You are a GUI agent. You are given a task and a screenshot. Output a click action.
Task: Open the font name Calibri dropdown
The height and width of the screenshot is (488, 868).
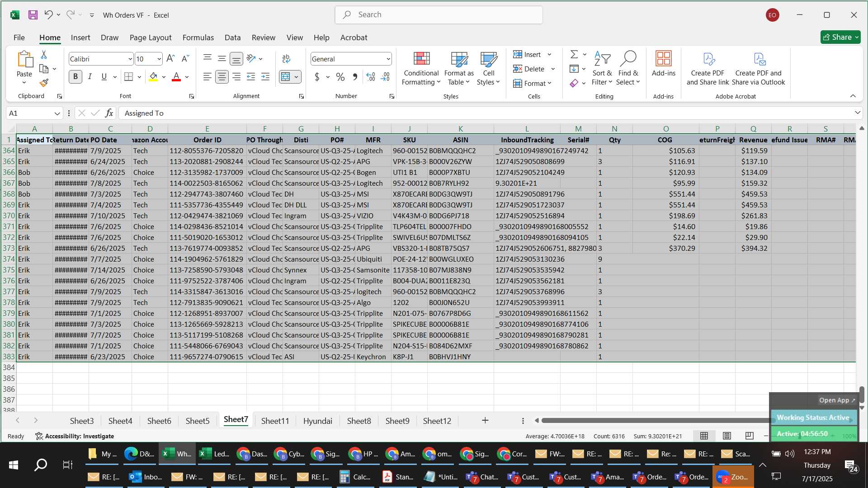tap(130, 59)
